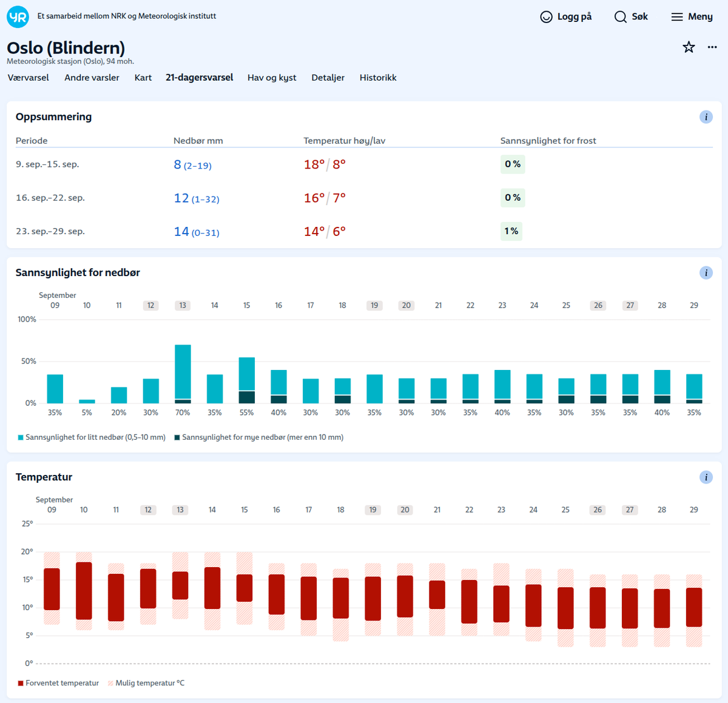This screenshot has width=728, height=703.
Task: Click the magnifier search icon
Action: (621, 17)
